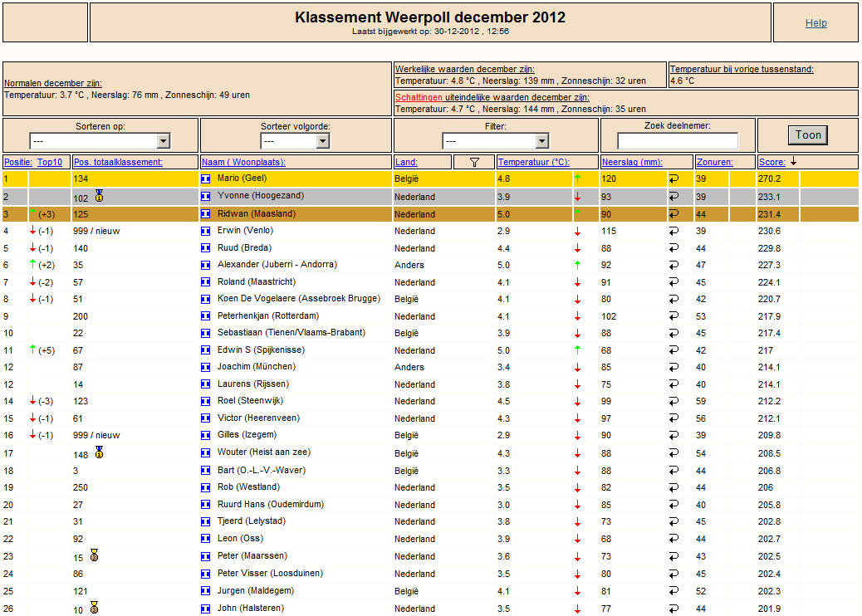Click blue detail icon beside Erwin (Venlo)
This screenshot has height=616, width=862.
tap(206, 231)
